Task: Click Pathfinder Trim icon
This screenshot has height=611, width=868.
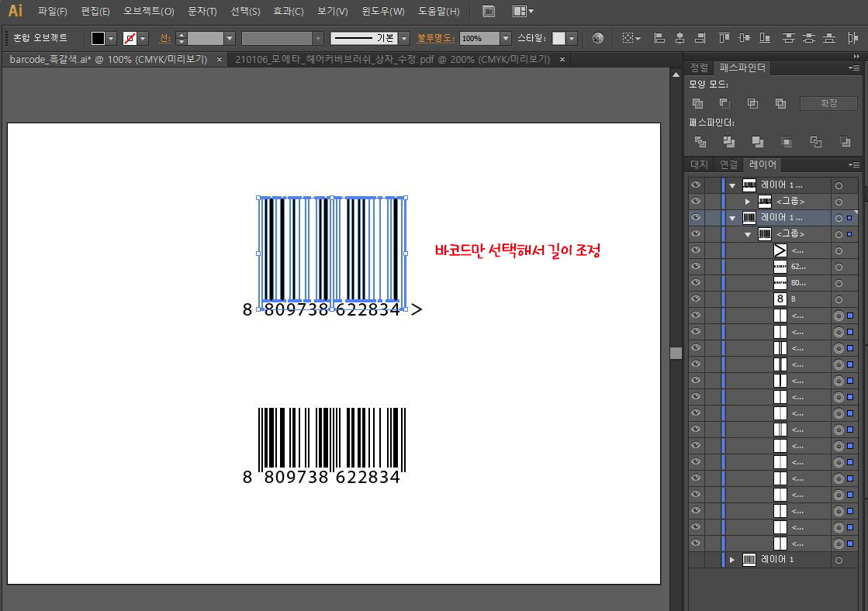Action: [729, 142]
